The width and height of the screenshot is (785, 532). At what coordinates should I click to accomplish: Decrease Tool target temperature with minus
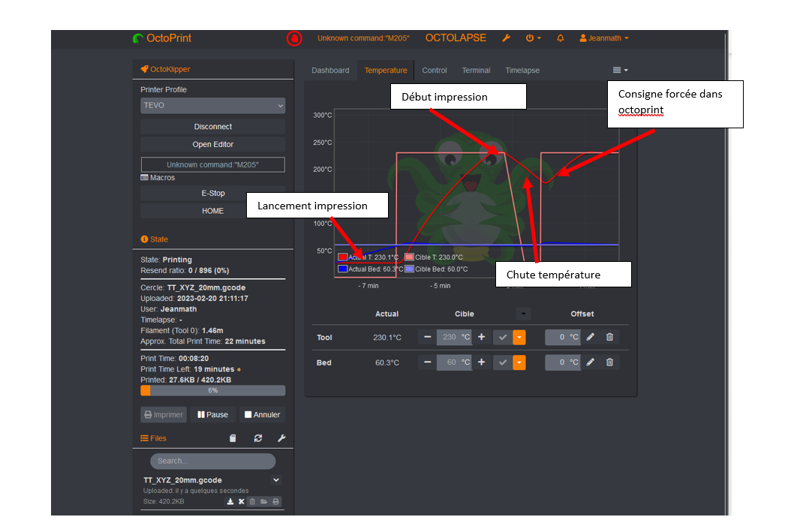428,338
